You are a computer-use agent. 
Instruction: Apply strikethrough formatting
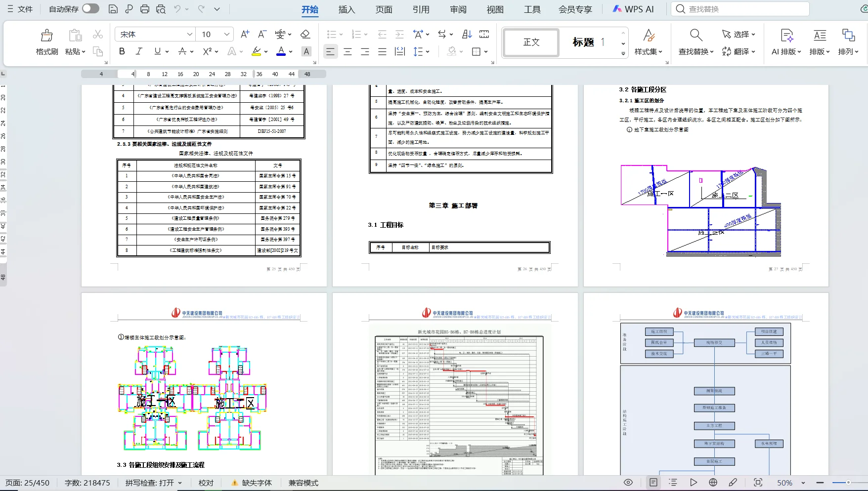[x=182, y=51]
